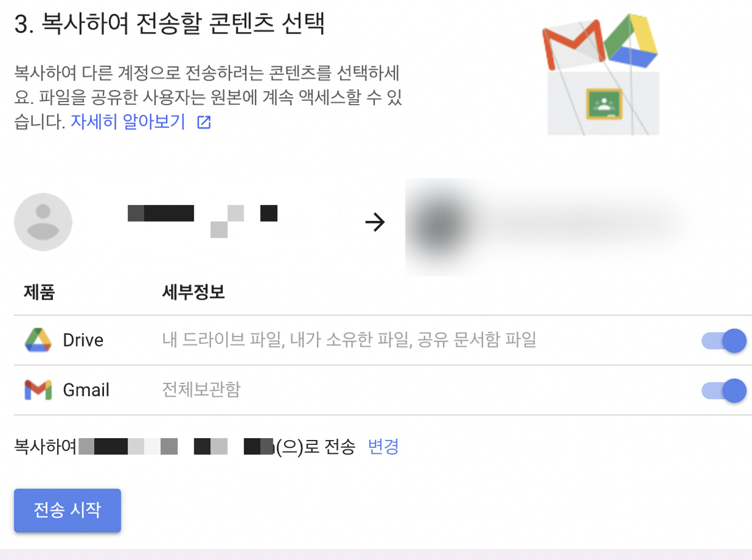Click the arrow between the two accounts
This screenshot has width=752, height=560.
pos(375,223)
